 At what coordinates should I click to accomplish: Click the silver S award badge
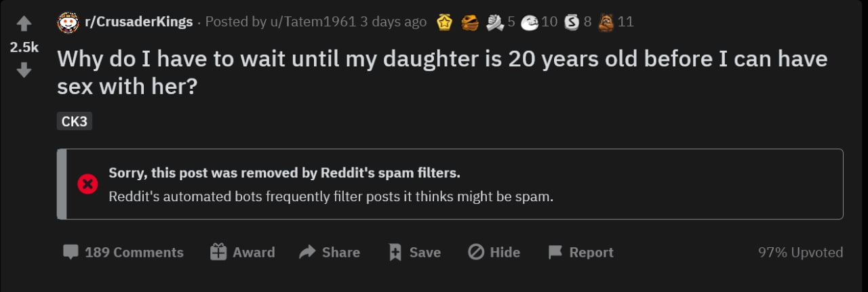pyautogui.click(x=572, y=22)
